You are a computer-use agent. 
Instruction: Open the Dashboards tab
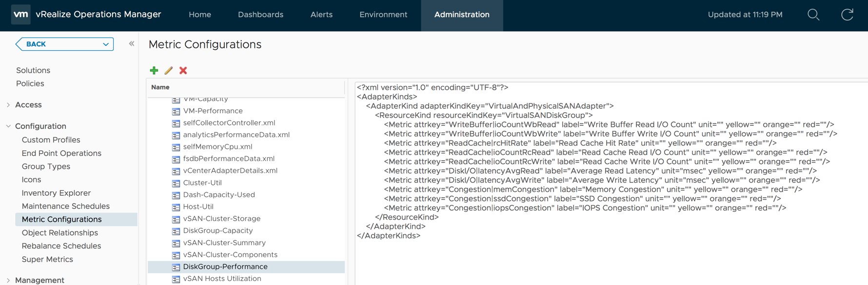[260, 15]
